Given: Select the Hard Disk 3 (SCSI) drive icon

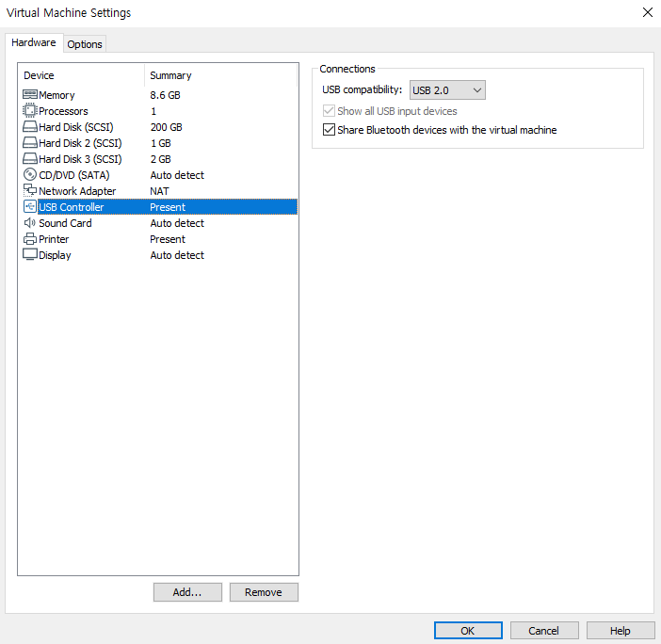Looking at the screenshot, I should [30, 158].
